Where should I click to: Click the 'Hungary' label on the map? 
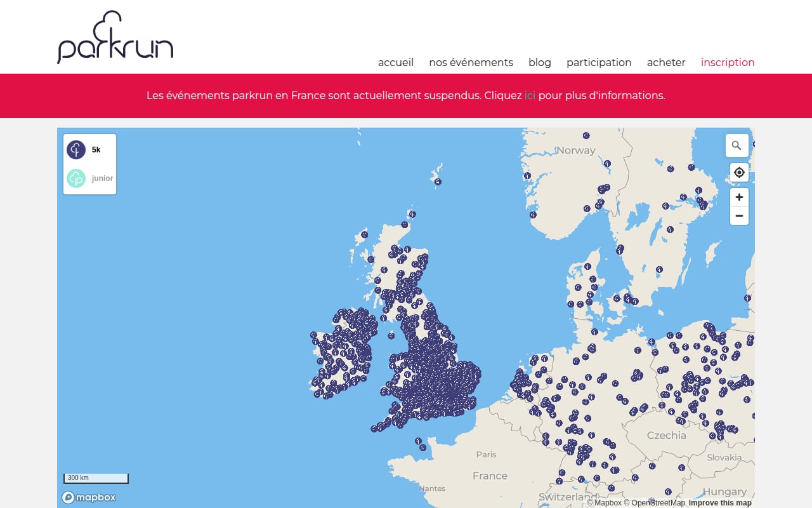pyautogui.click(x=724, y=491)
